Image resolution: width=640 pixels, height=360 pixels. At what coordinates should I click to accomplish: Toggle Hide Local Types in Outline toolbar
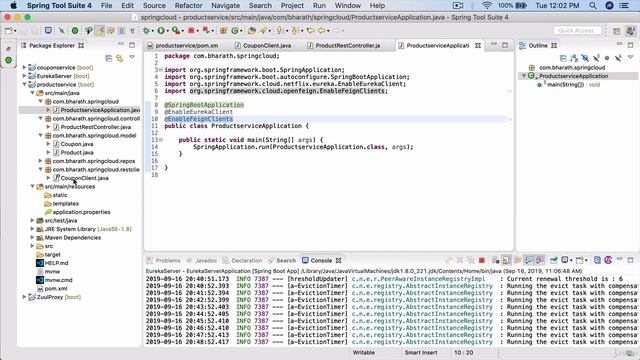point(618,58)
